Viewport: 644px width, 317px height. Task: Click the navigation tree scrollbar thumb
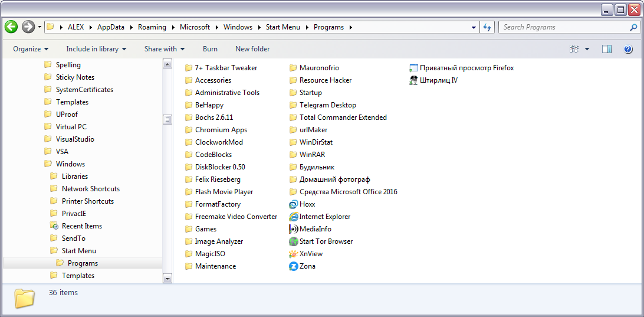[x=167, y=119]
